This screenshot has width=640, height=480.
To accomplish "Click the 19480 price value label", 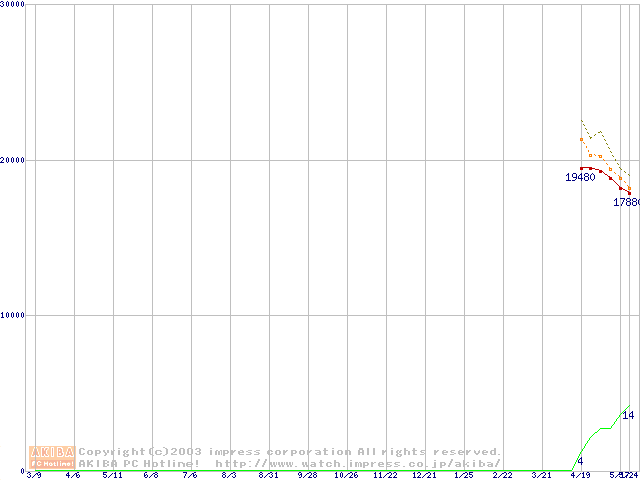I will [x=580, y=178].
